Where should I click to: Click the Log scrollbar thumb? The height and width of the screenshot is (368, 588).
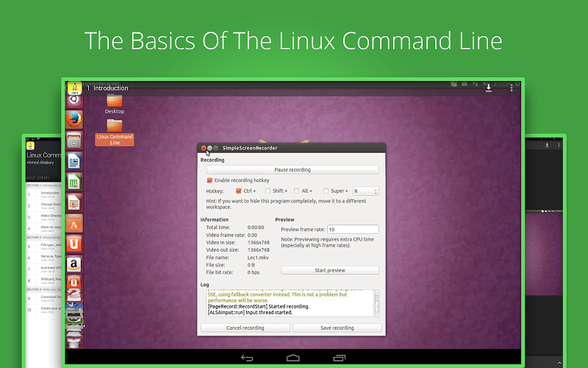pos(377,305)
